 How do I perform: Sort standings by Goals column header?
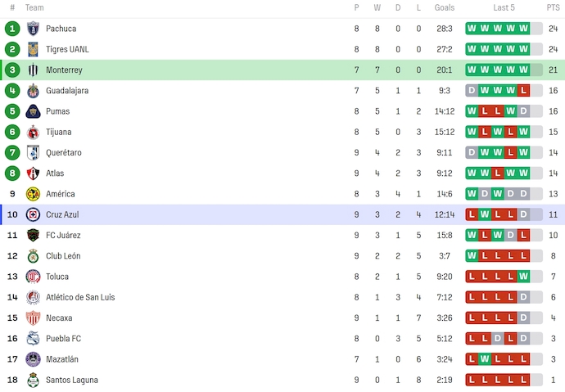[445, 7]
